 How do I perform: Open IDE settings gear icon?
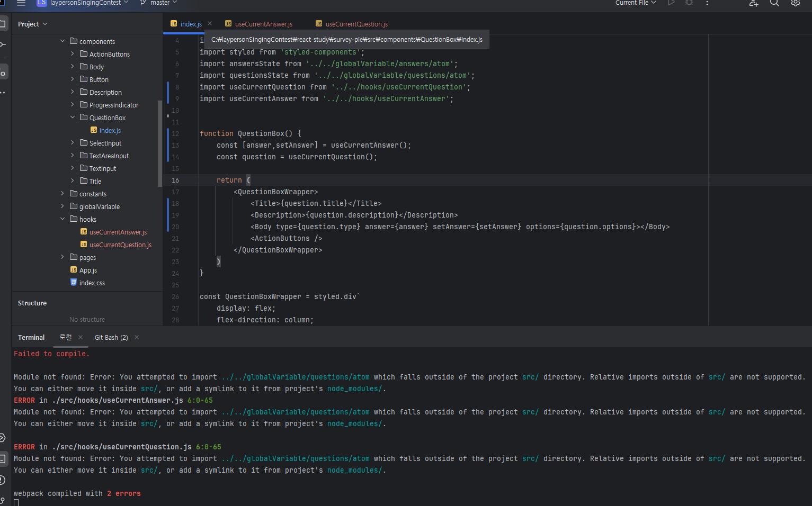795,3
